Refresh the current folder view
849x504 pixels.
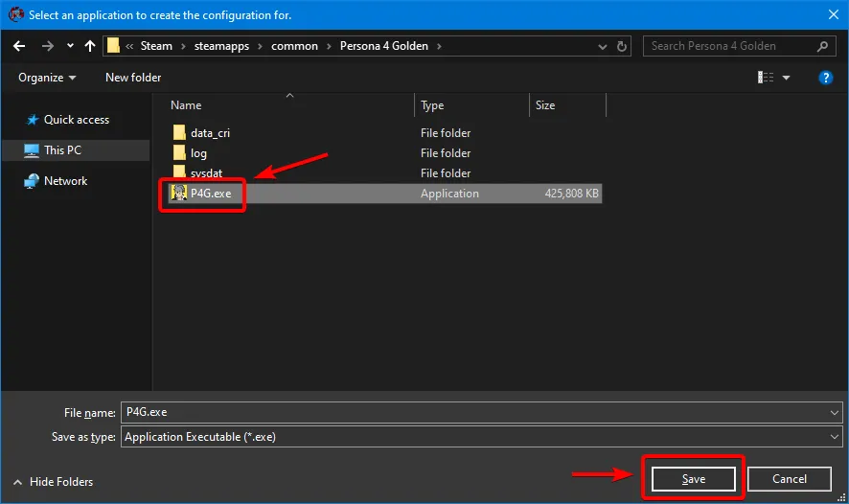click(x=622, y=47)
